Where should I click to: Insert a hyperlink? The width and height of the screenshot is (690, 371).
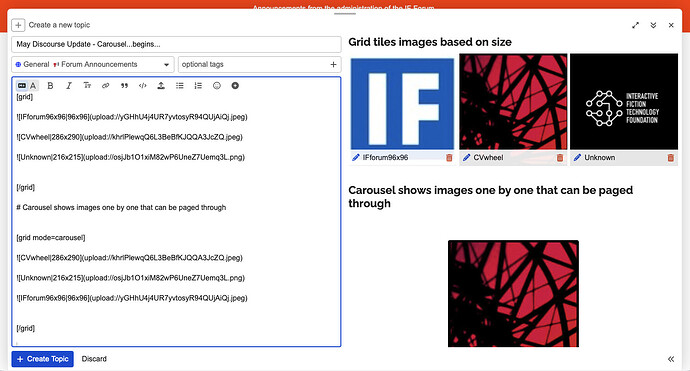pos(106,86)
